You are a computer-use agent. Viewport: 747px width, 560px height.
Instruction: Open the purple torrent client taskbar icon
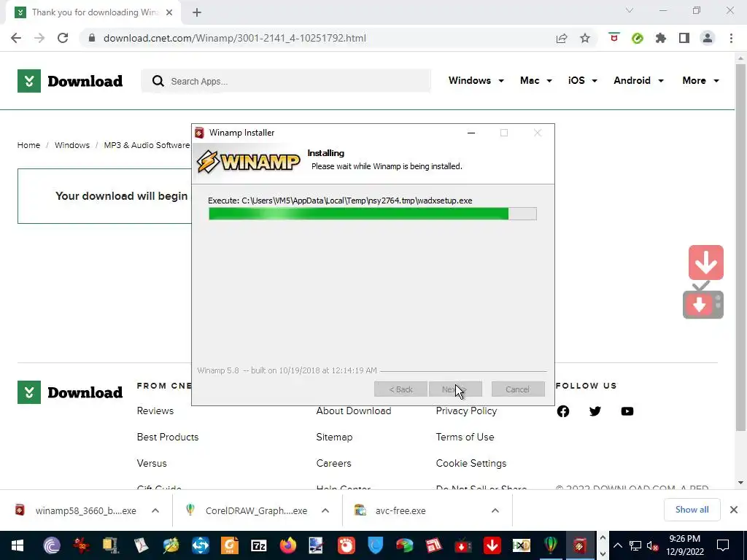pyautogui.click(x=52, y=545)
